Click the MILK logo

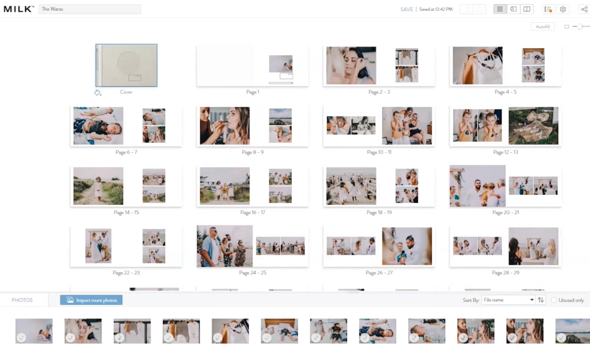(19, 9)
